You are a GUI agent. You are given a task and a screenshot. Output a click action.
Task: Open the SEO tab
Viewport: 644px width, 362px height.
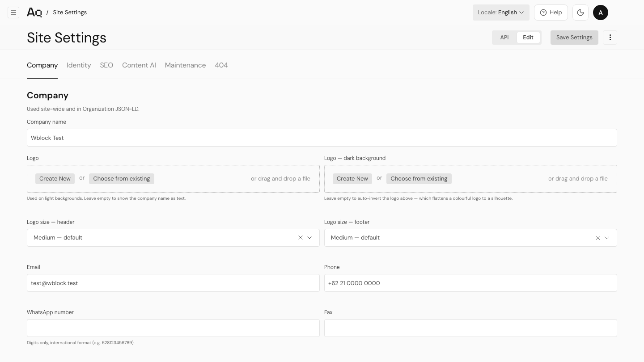[106, 65]
